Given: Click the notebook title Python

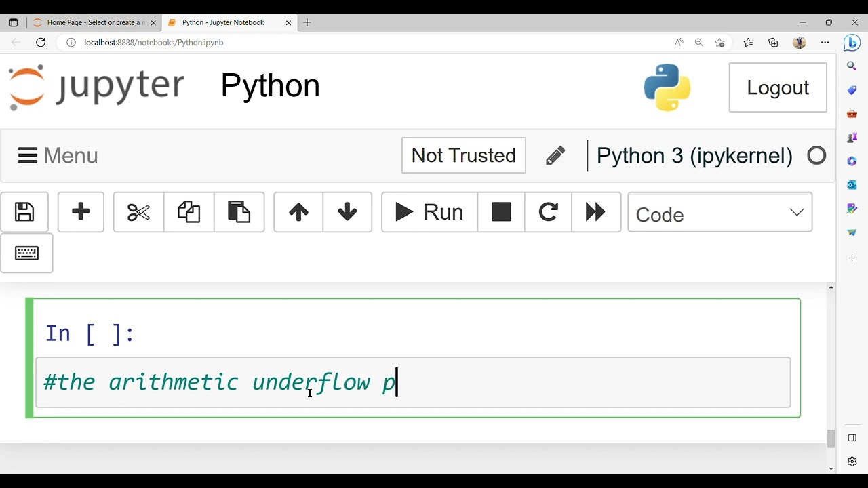Looking at the screenshot, I should pos(270,85).
